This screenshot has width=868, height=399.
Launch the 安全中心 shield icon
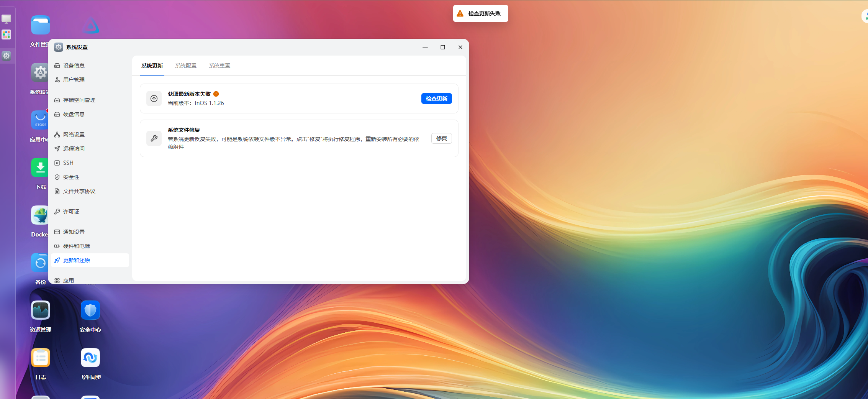90,310
